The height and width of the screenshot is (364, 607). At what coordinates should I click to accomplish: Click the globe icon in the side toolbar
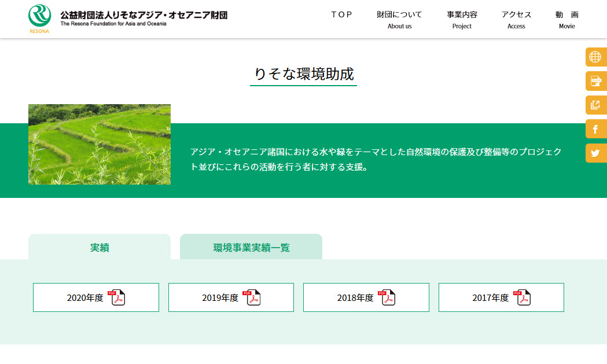(x=596, y=57)
